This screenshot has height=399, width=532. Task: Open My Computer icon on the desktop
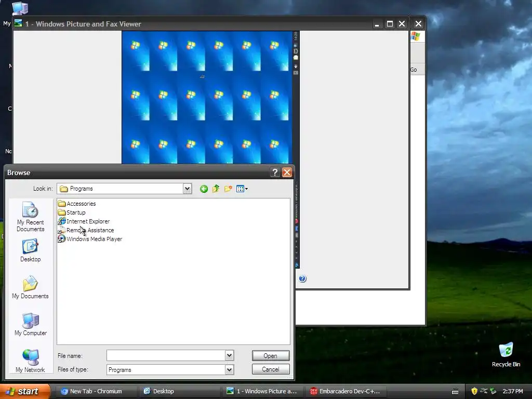point(20,8)
